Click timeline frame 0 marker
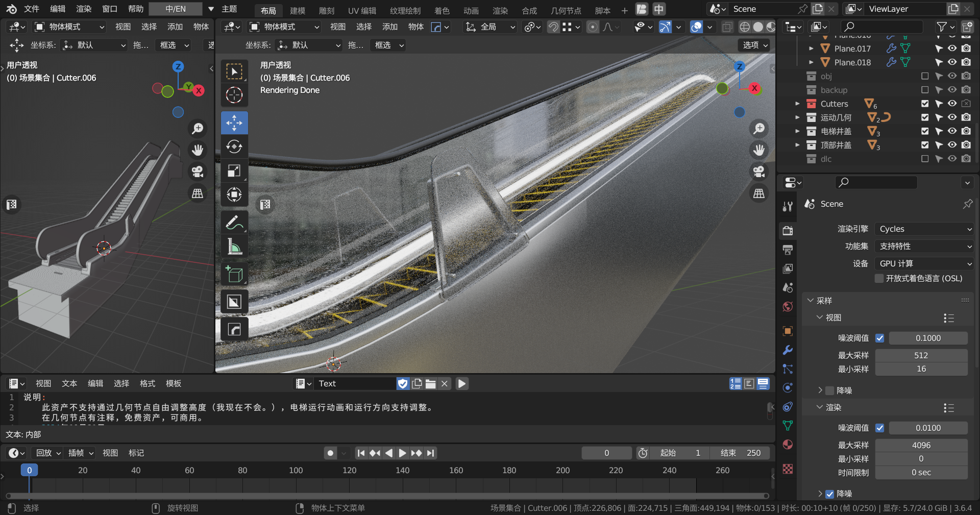Image resolution: width=980 pixels, height=515 pixels. [29, 470]
